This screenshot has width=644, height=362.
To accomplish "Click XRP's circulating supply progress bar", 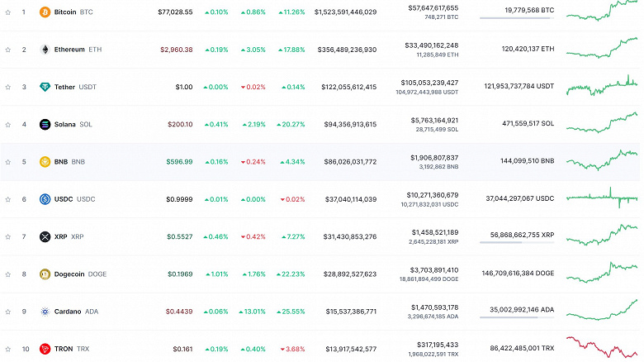I will (x=516, y=242).
